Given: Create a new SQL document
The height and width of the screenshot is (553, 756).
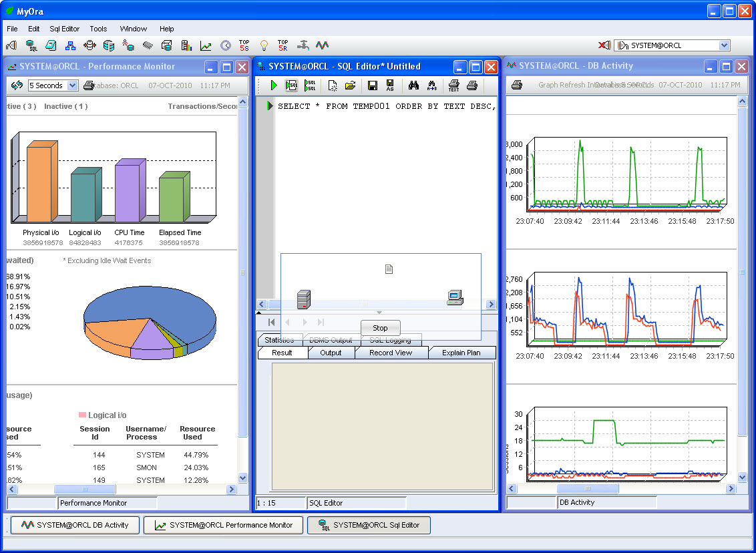Looking at the screenshot, I should (333, 85).
